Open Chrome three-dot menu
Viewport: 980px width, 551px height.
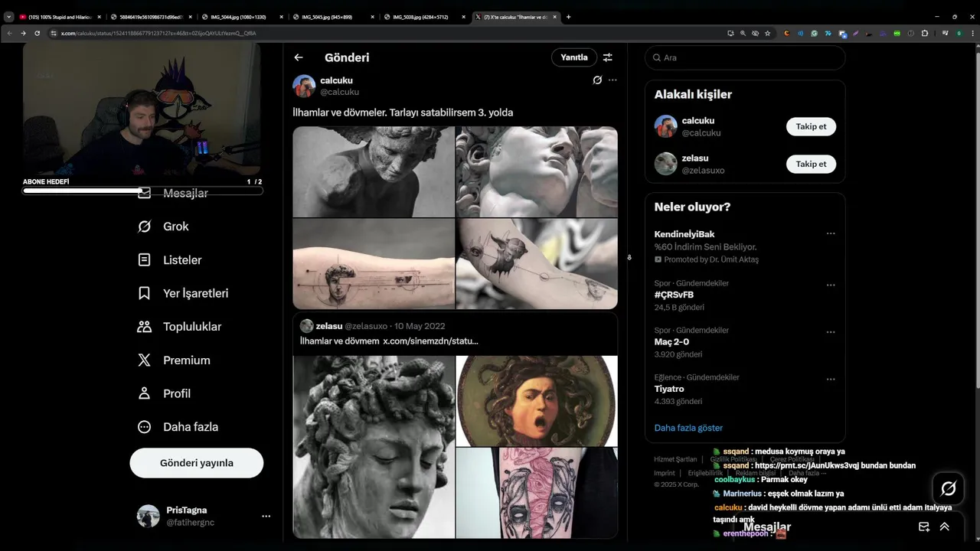[x=972, y=33]
